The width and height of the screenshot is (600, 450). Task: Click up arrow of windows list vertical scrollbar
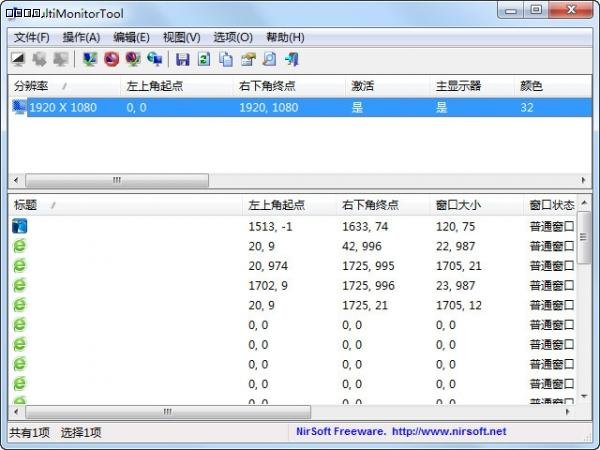pos(584,203)
